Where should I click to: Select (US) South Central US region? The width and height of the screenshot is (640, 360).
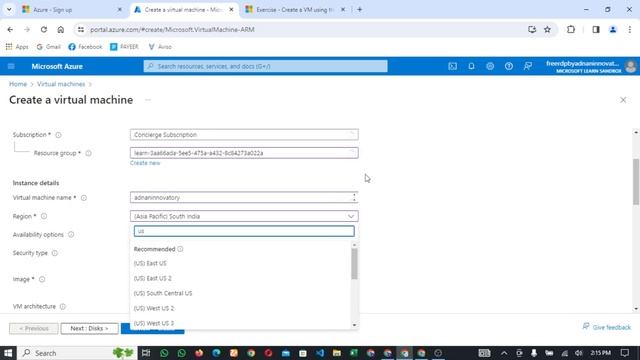coord(240,293)
